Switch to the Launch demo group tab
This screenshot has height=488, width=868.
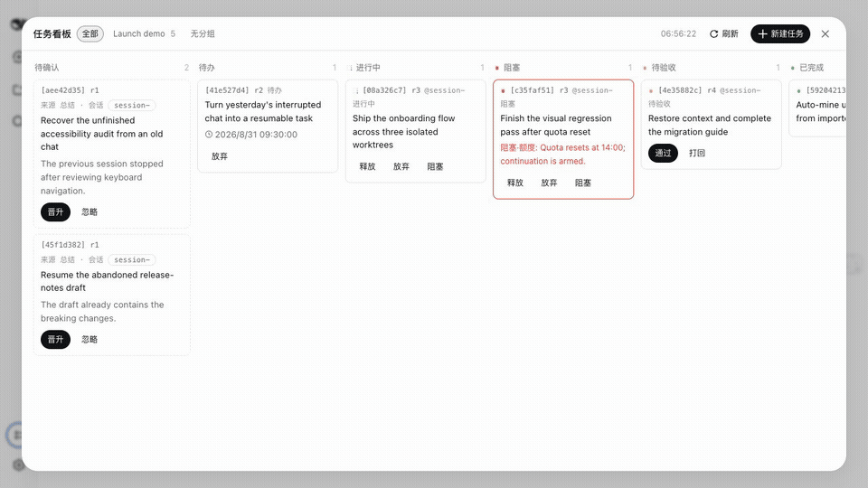[144, 33]
